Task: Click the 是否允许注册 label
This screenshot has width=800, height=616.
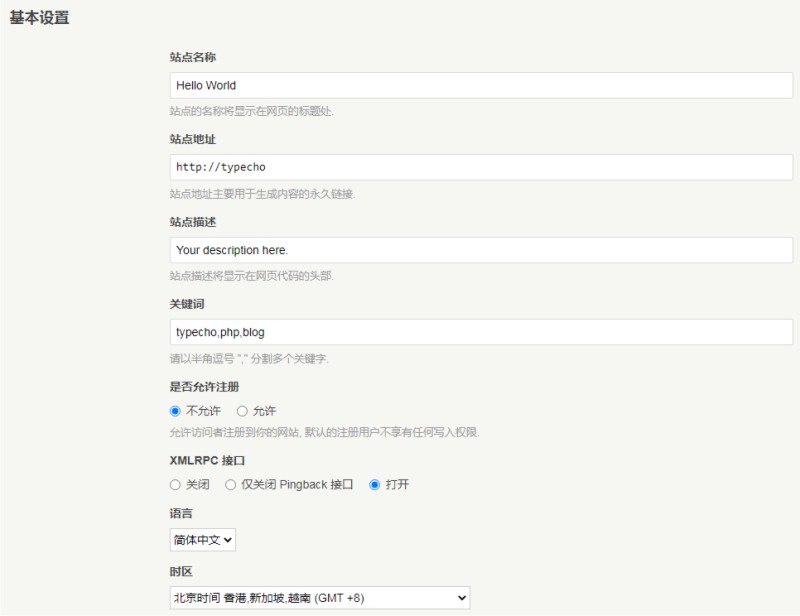Action: coord(204,387)
